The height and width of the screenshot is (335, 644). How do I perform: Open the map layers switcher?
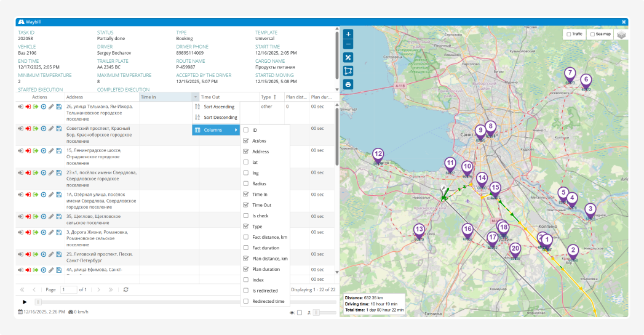(x=621, y=34)
